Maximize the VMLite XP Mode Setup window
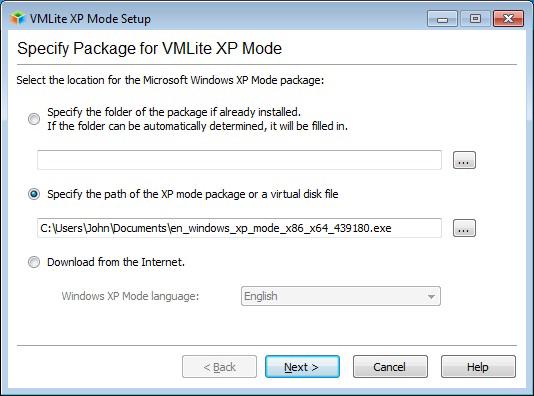This screenshot has height=396, width=534. click(x=475, y=18)
